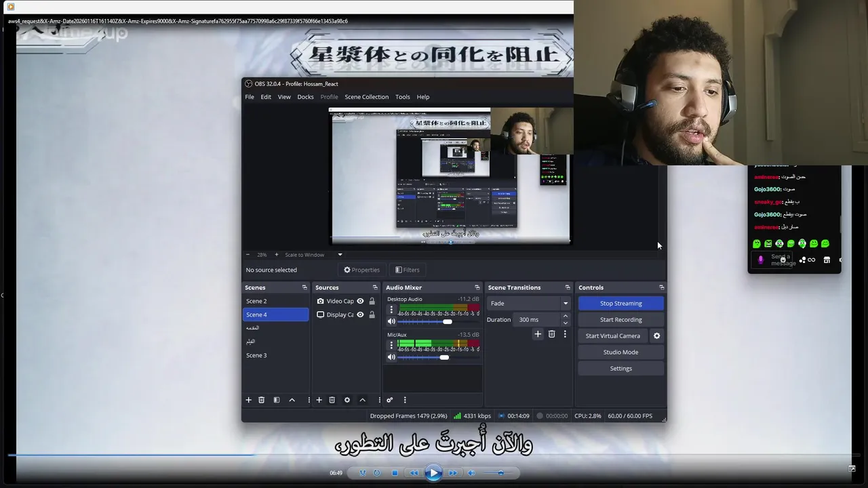868x488 pixels.
Task: Open the Filters button above the docks
Action: [407, 270]
